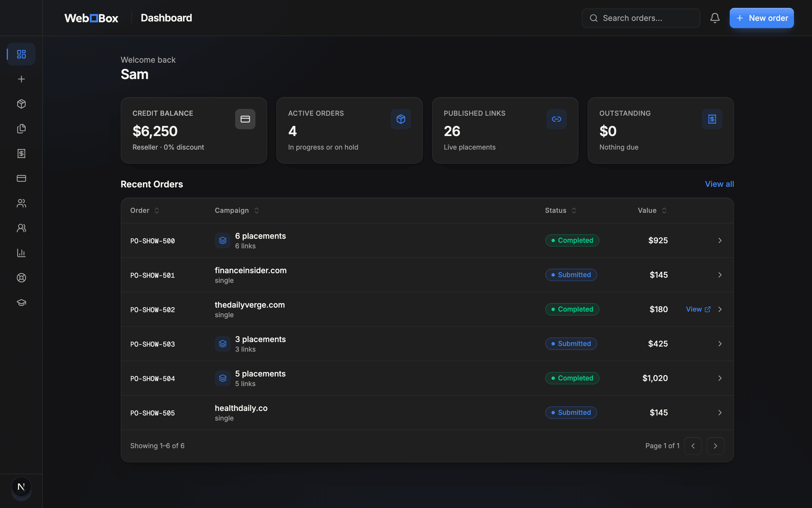Select the order ID PO-SHOW-503
Viewport: 812px width, 508px height.
pos(152,344)
